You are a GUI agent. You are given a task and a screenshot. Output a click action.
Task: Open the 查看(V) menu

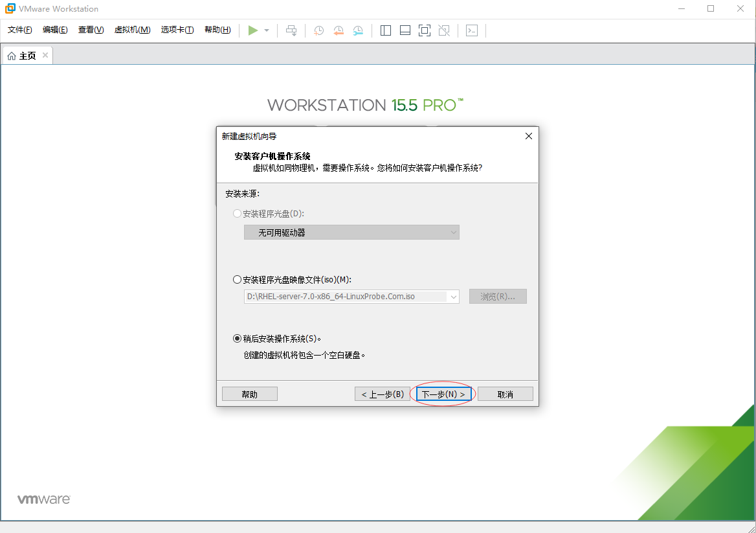[x=91, y=30]
